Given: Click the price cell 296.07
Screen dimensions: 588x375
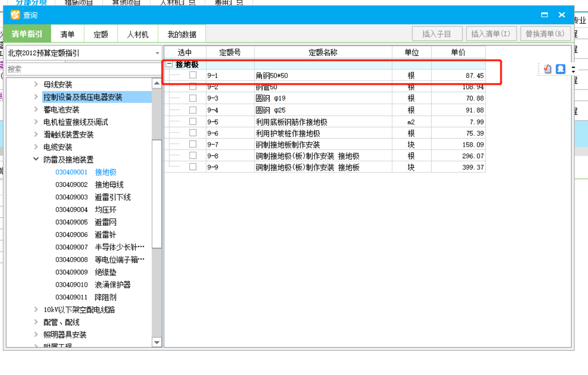Looking at the screenshot, I should 458,156.
